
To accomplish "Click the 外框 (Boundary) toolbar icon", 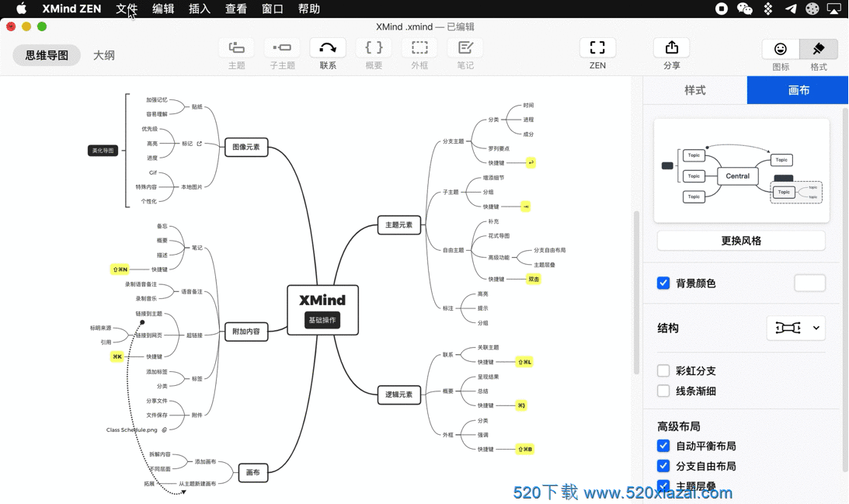I will point(419,48).
